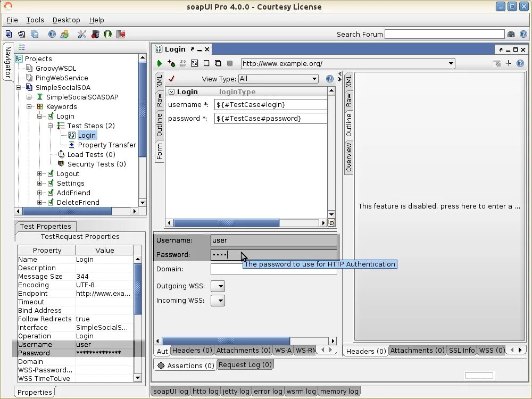Click the greyed SOAP request icon
532x399 pixels.
183,63
